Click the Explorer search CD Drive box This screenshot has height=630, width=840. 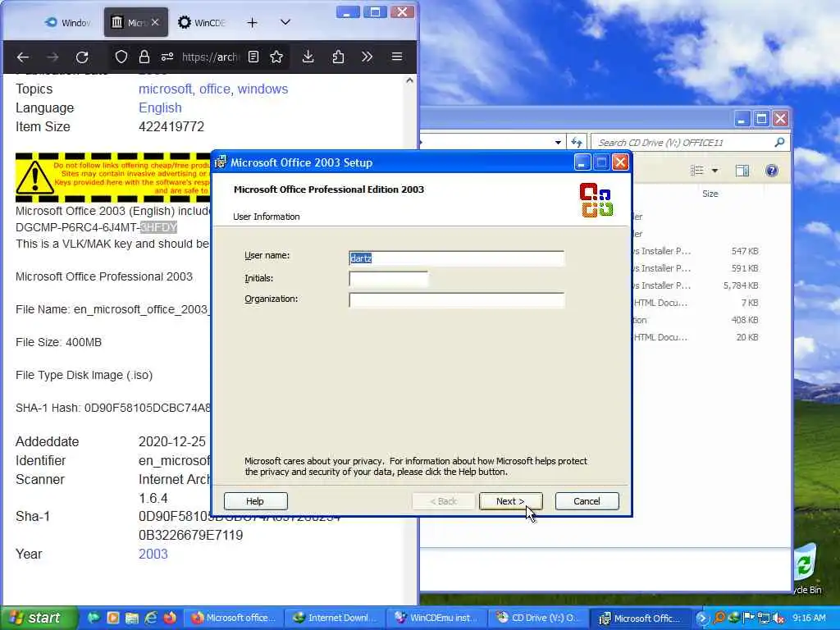click(682, 143)
